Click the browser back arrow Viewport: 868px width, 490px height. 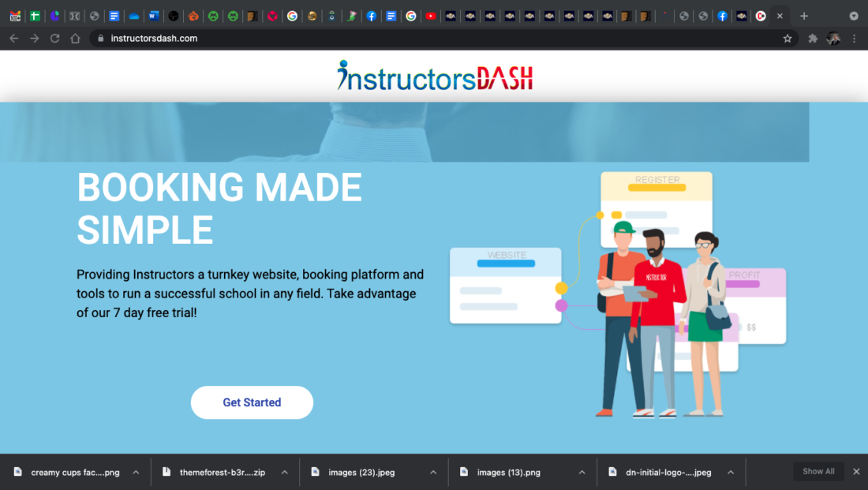(13, 39)
